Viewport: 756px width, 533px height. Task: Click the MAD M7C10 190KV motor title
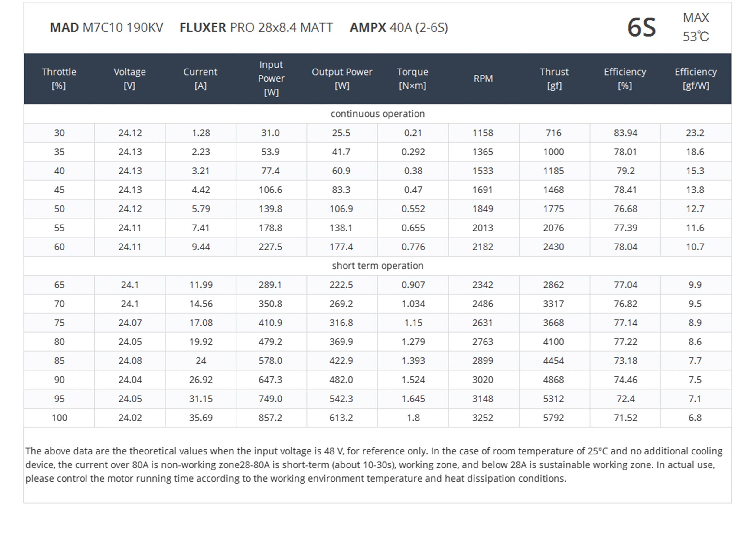coord(106,27)
